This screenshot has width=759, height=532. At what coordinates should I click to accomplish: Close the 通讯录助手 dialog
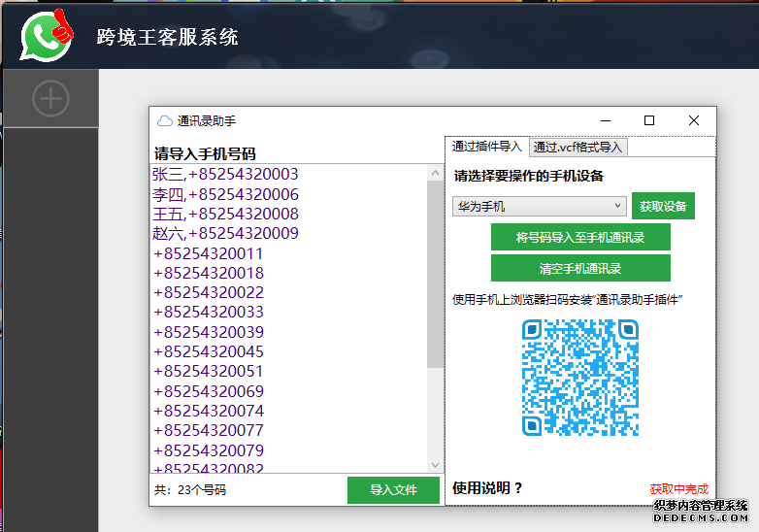click(693, 121)
